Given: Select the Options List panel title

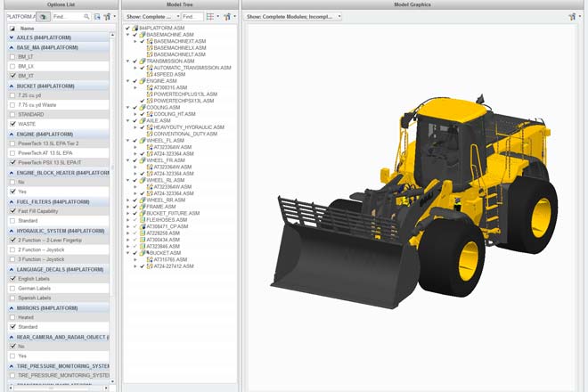Looking at the screenshot, I should [x=61, y=4].
